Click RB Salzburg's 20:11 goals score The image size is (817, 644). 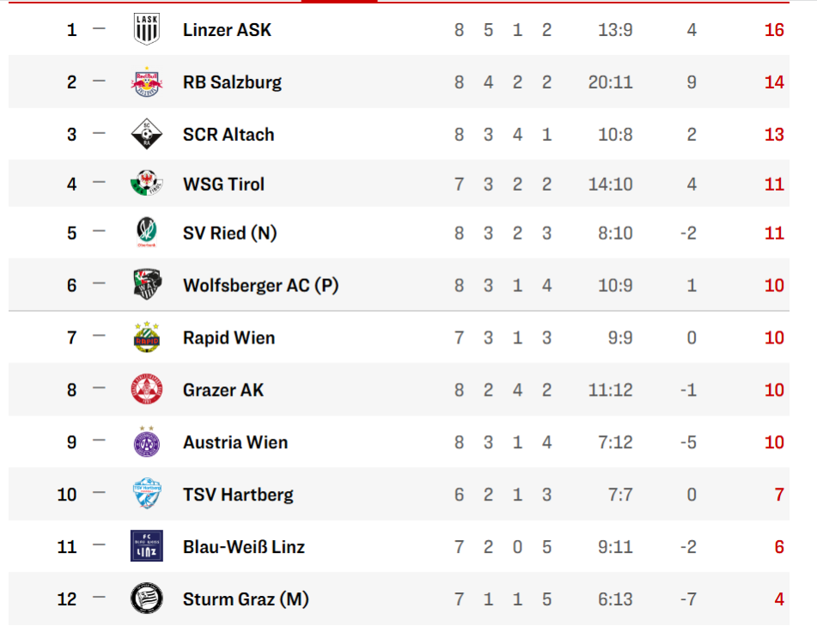[x=610, y=82]
